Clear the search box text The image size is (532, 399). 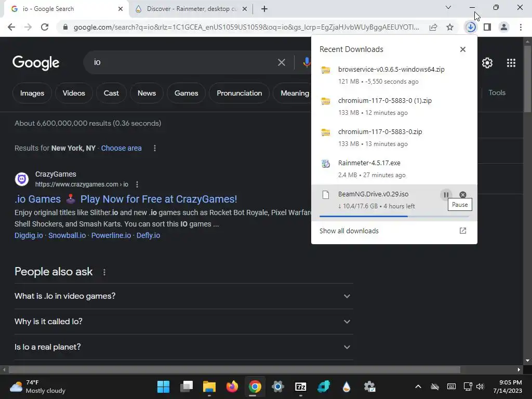point(282,62)
